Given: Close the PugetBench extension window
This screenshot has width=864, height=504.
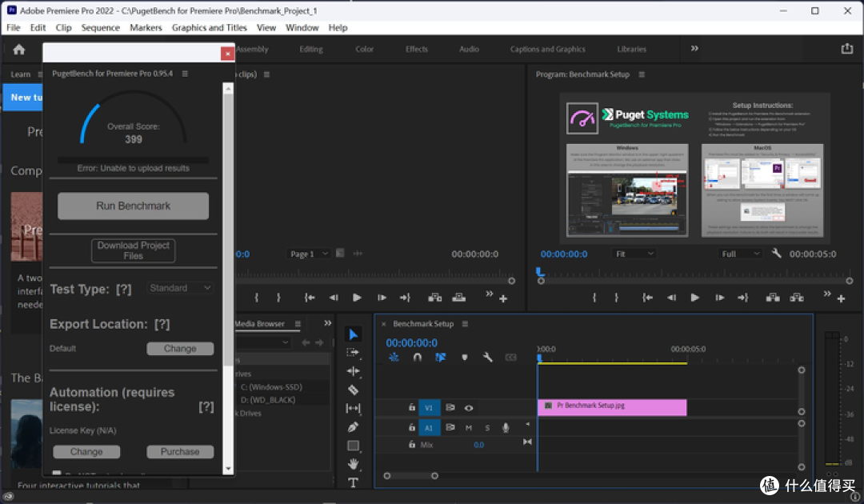Looking at the screenshot, I should tap(227, 54).
